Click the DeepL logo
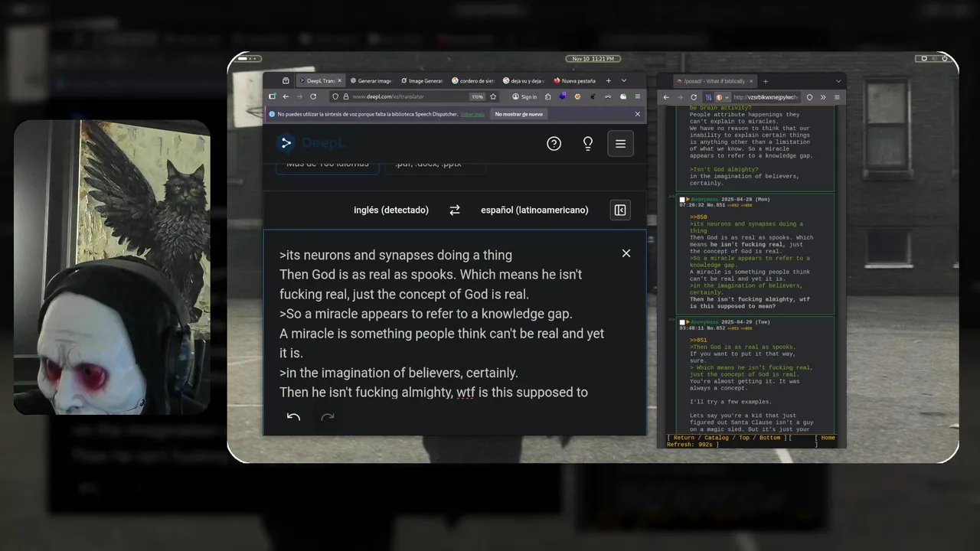This screenshot has width=980, height=551. (x=309, y=143)
